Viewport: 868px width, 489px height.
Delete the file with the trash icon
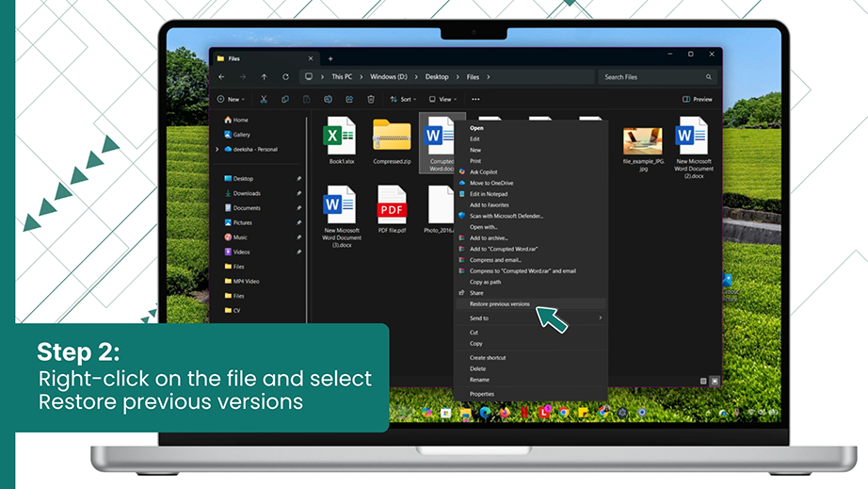pyautogui.click(x=371, y=99)
